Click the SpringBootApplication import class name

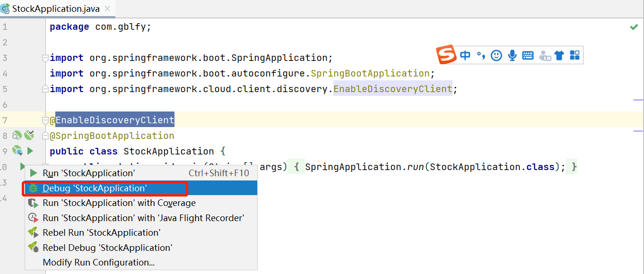point(370,73)
